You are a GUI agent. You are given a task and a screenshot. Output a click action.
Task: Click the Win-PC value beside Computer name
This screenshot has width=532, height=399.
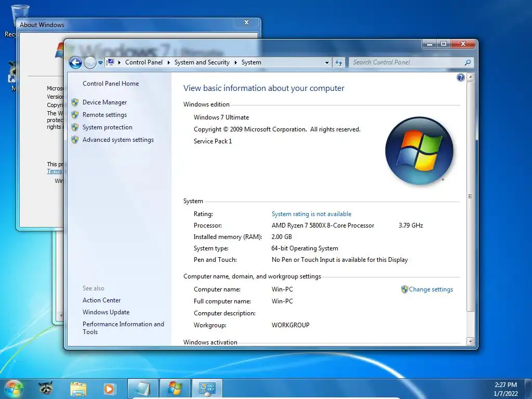[282, 289]
